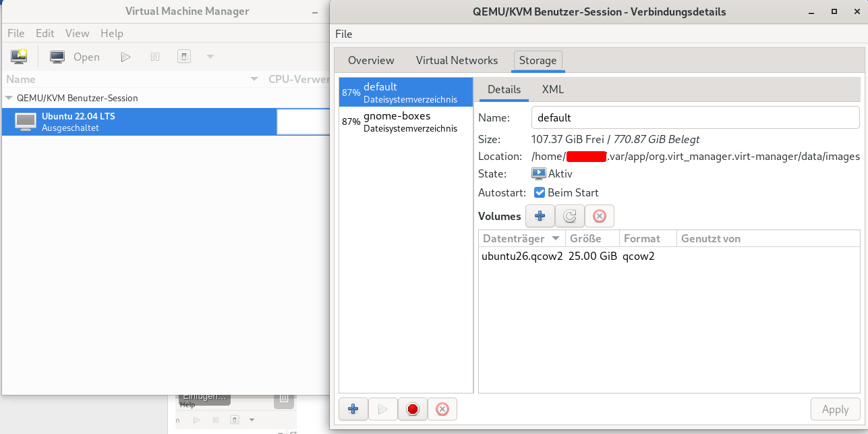Image resolution: width=868 pixels, height=434 pixels.
Task: Add a new storage pool
Action: pyautogui.click(x=353, y=409)
